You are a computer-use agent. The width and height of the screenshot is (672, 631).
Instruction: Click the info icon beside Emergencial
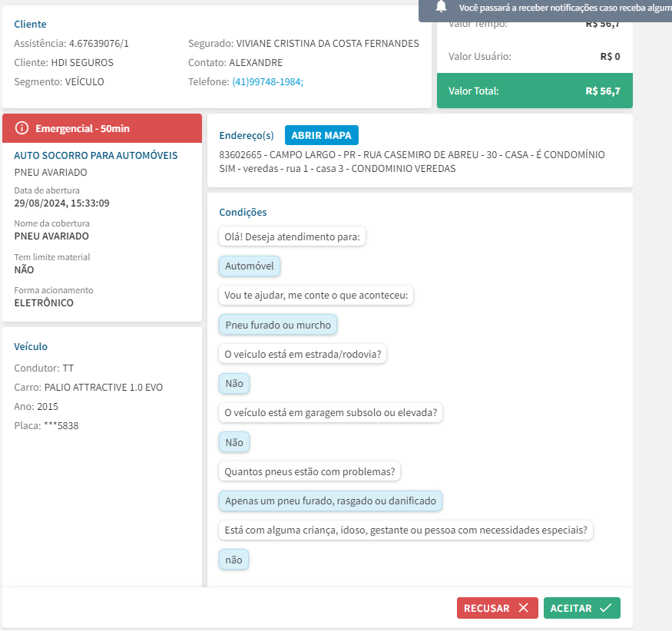pyautogui.click(x=22, y=128)
